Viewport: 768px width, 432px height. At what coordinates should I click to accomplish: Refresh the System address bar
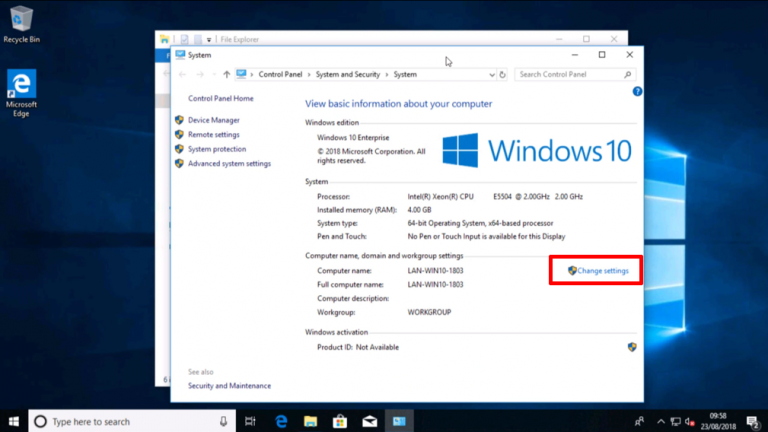[x=502, y=74]
